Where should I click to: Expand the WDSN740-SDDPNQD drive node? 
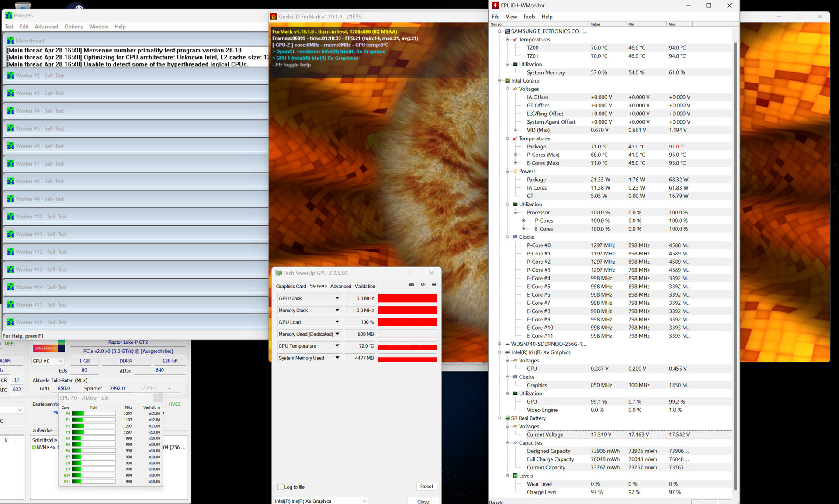(x=499, y=344)
